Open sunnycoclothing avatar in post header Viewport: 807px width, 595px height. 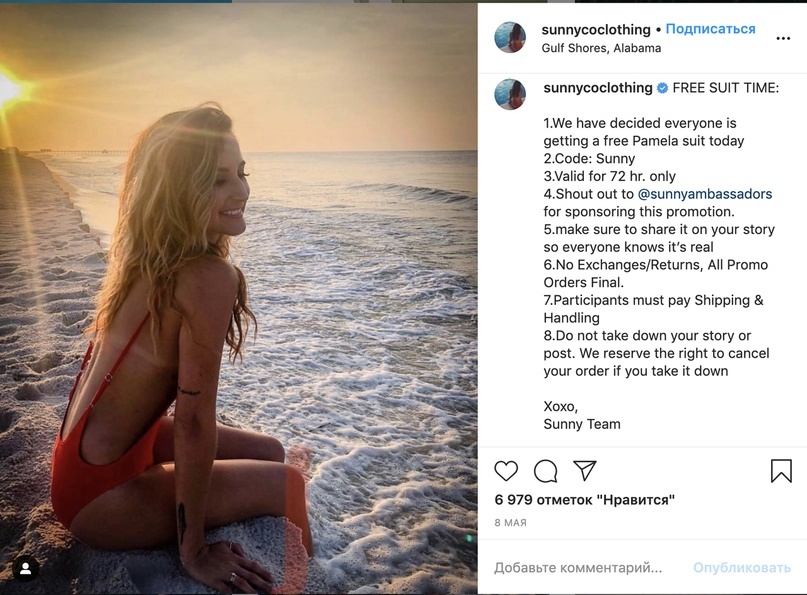click(x=510, y=37)
